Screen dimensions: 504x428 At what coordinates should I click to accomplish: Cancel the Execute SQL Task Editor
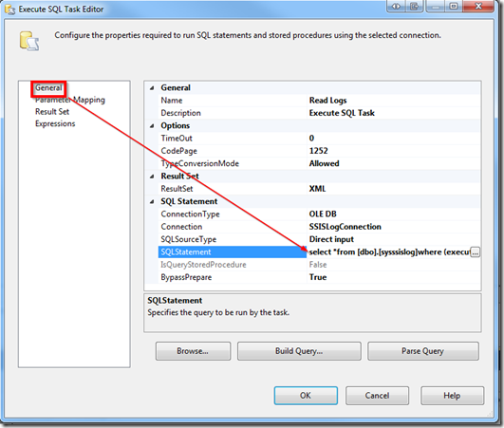coord(377,395)
